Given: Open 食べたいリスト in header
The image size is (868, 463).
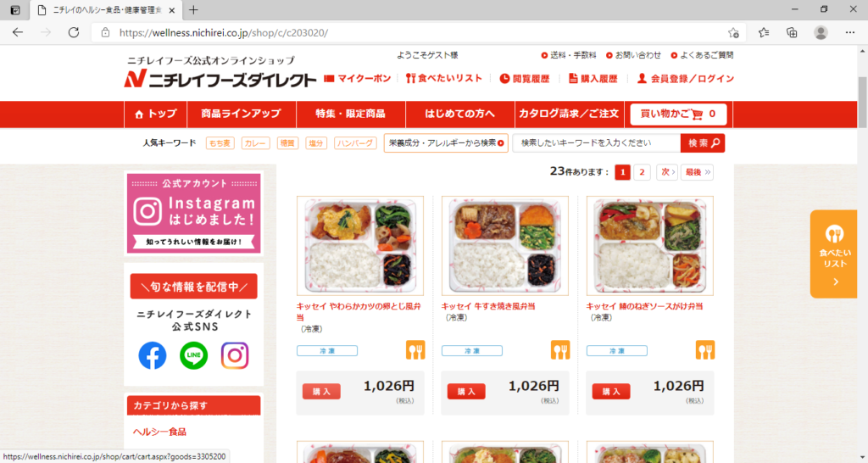Looking at the screenshot, I should click(x=444, y=79).
